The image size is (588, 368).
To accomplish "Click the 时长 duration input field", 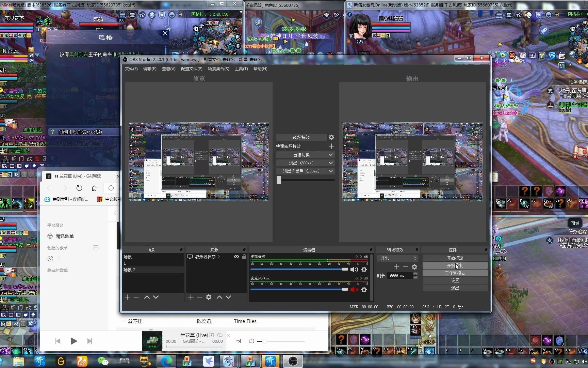I will coord(400,275).
